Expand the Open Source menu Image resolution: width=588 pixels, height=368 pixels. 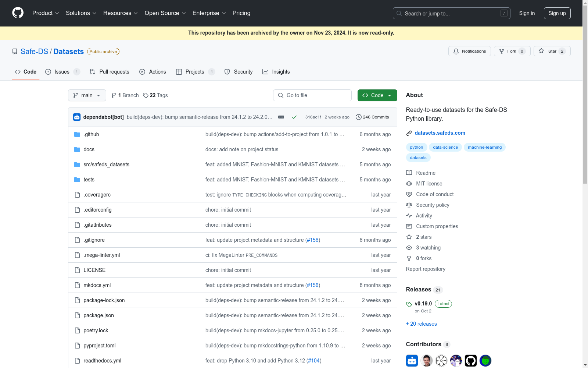(165, 13)
